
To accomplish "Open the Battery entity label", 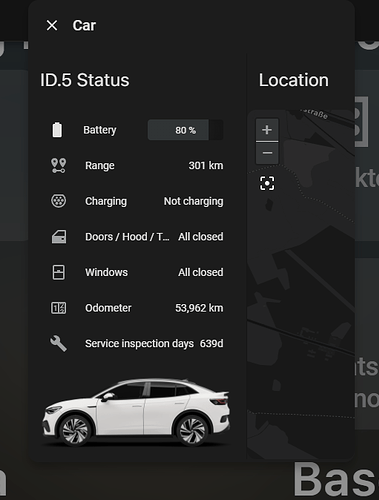I will (100, 130).
